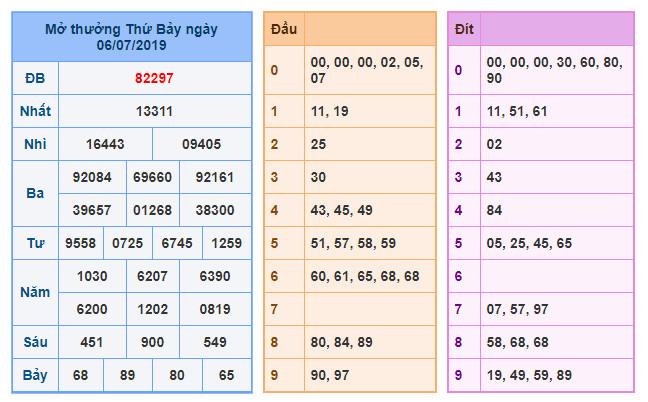Select the Tư prize number 6745
The width and height of the screenshot is (648, 402).
click(x=178, y=243)
